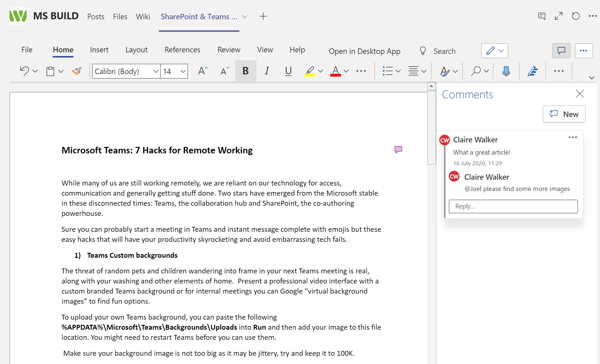Increase font size with grow font icon
This screenshot has height=364, width=600.
[x=203, y=71]
